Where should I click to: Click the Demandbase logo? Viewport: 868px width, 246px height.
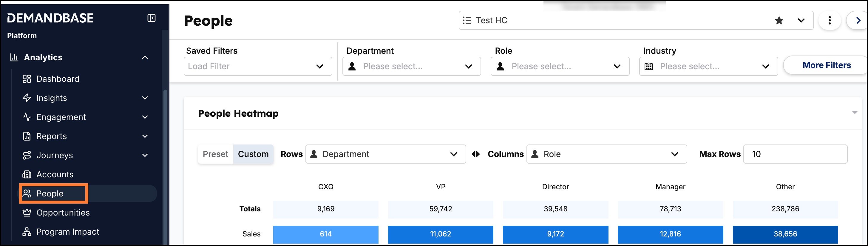point(50,18)
